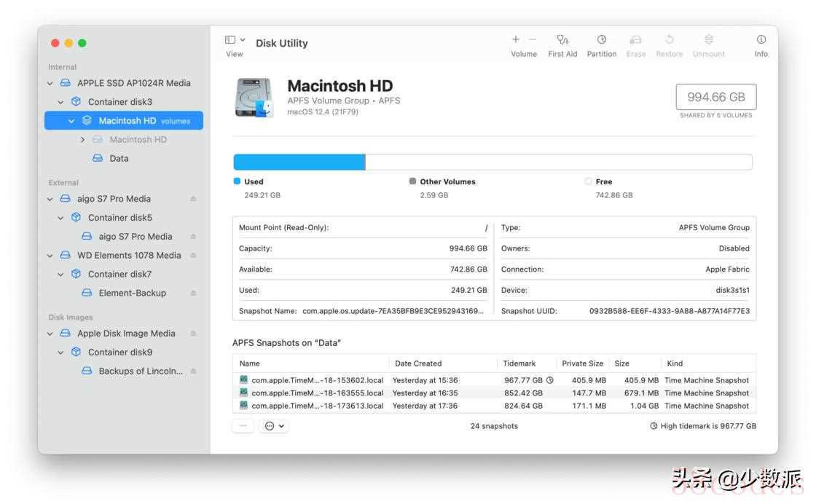The image size is (816, 504).
Task: Eject the aigo S7 Pro Media disk
Action: (x=193, y=199)
